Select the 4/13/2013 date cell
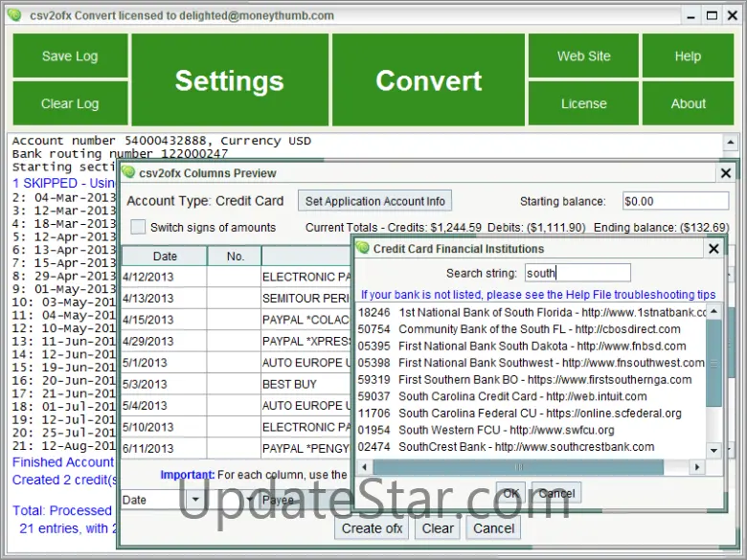This screenshot has width=747, height=560. (x=165, y=298)
